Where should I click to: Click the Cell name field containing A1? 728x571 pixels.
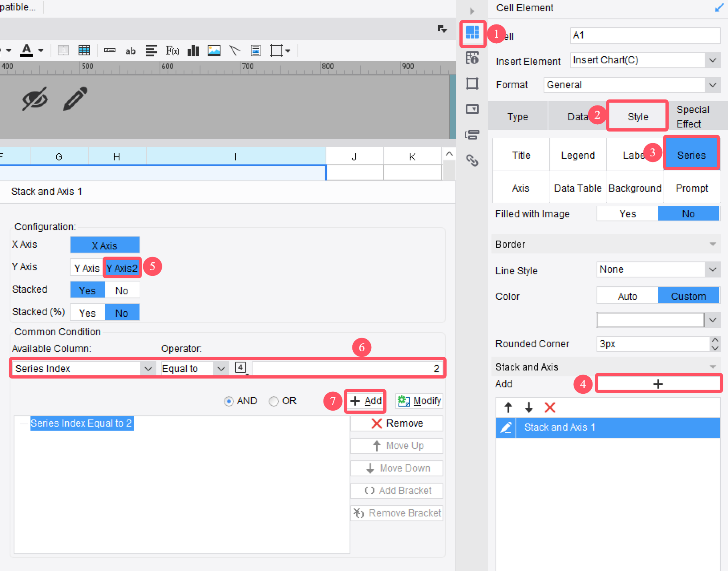pyautogui.click(x=645, y=35)
